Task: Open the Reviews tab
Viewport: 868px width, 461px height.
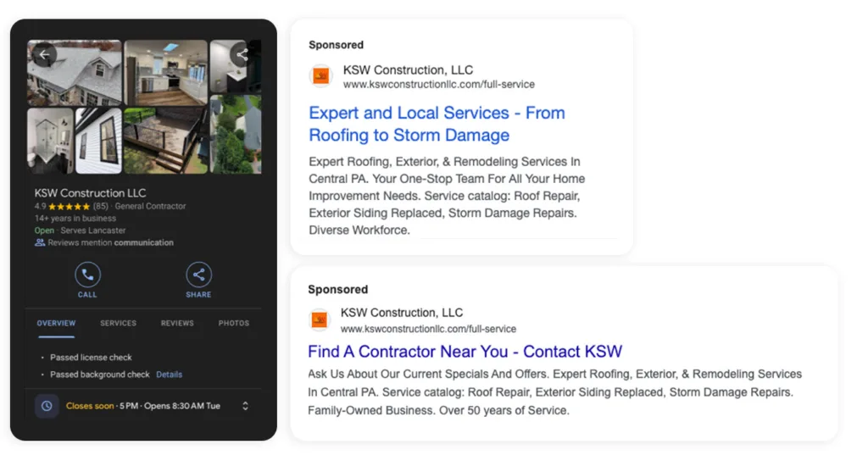Action: pyautogui.click(x=177, y=323)
